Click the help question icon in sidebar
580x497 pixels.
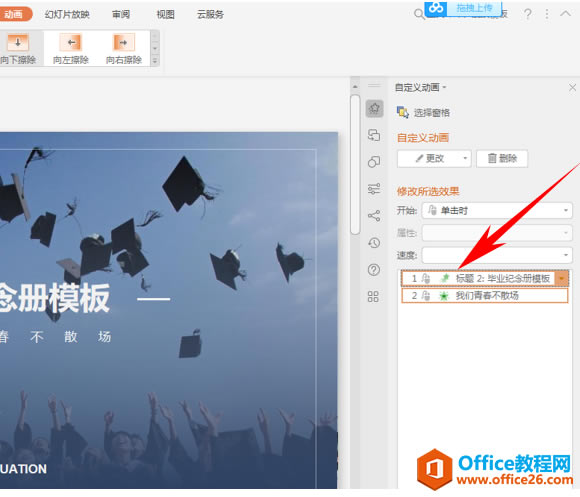tap(374, 270)
